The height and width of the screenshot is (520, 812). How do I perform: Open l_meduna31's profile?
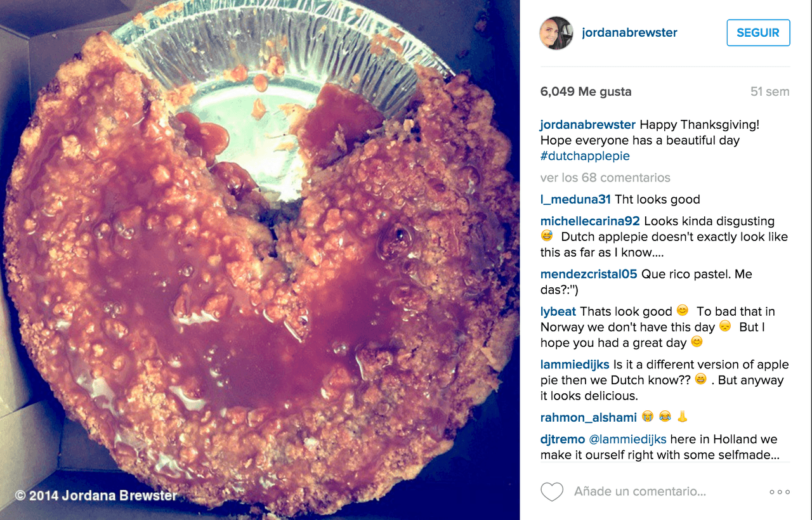(x=575, y=200)
